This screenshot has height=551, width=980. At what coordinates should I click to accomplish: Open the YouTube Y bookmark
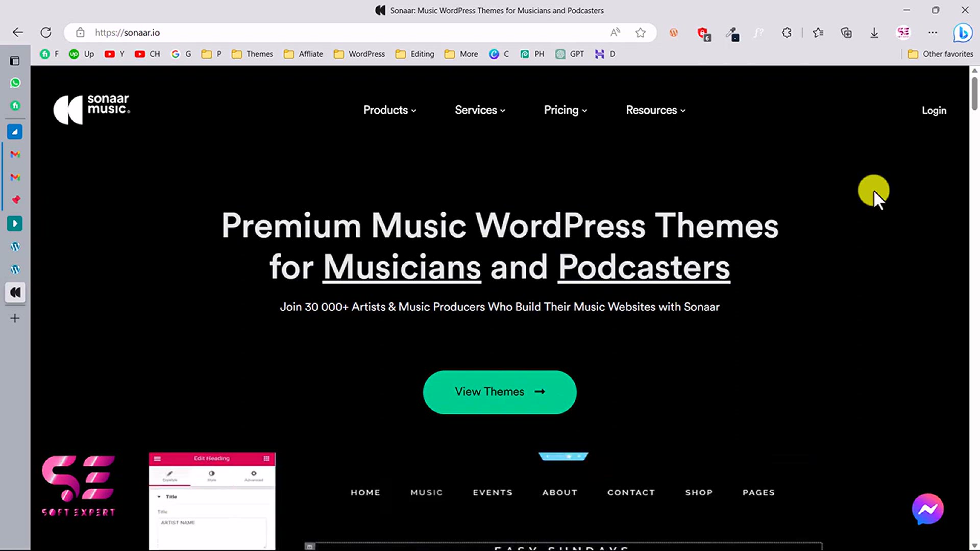114,54
